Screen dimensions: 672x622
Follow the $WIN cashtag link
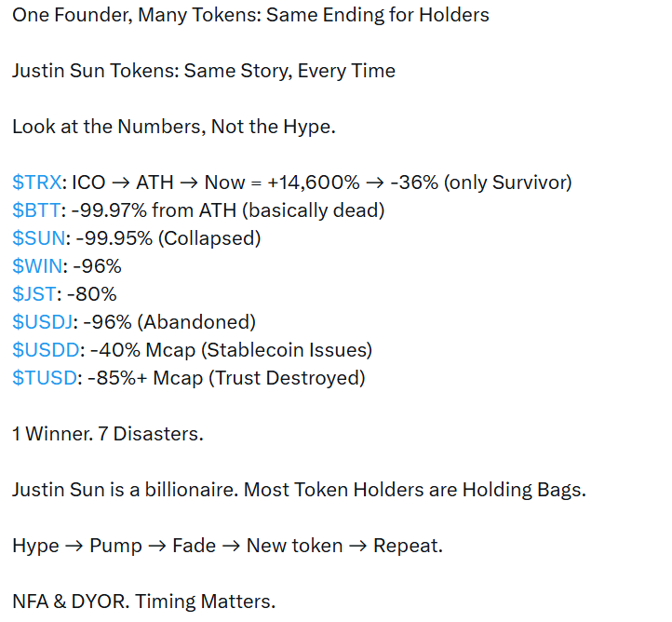(35, 266)
